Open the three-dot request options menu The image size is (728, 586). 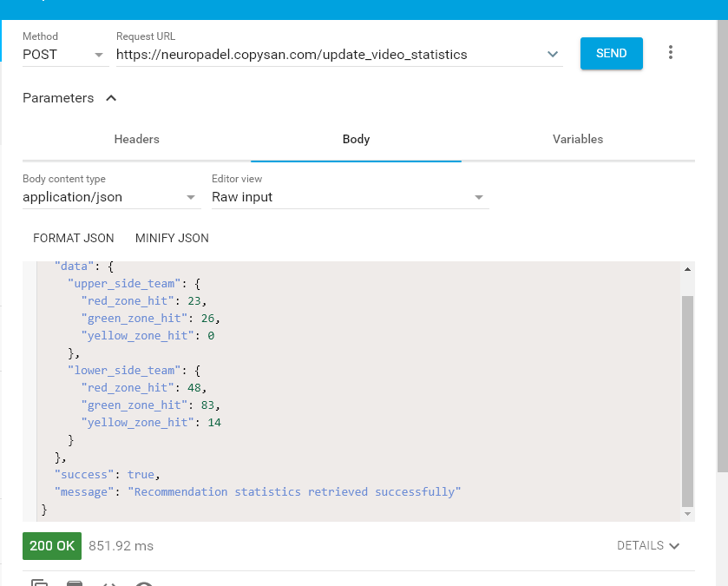670,53
